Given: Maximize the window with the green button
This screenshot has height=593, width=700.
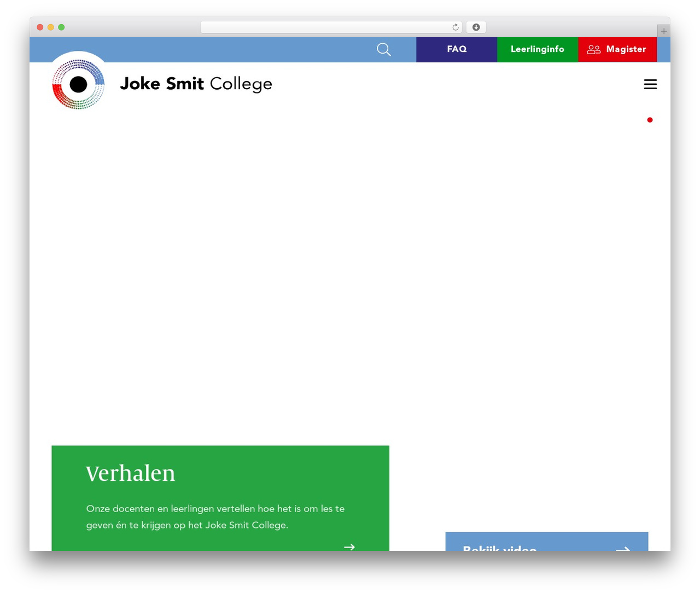Looking at the screenshot, I should [61, 27].
